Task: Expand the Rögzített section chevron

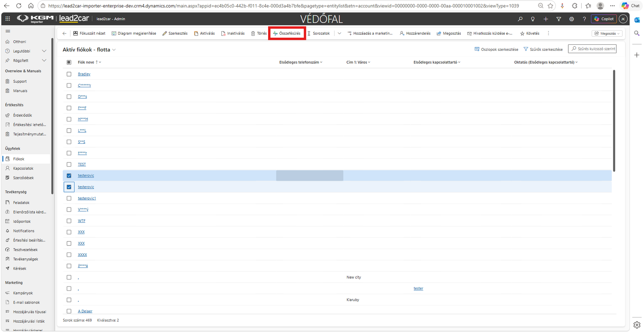Action: tap(44, 60)
